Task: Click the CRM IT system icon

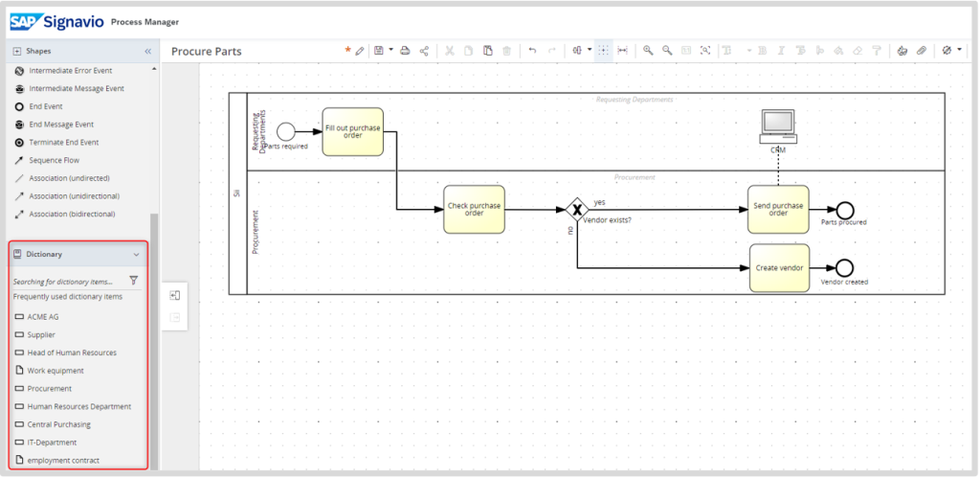Action: [778, 126]
